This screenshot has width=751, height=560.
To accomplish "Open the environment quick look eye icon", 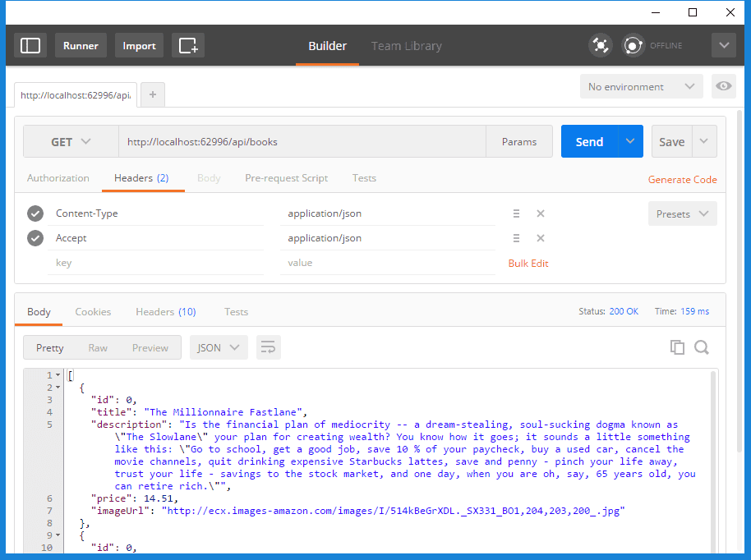I will click(723, 86).
